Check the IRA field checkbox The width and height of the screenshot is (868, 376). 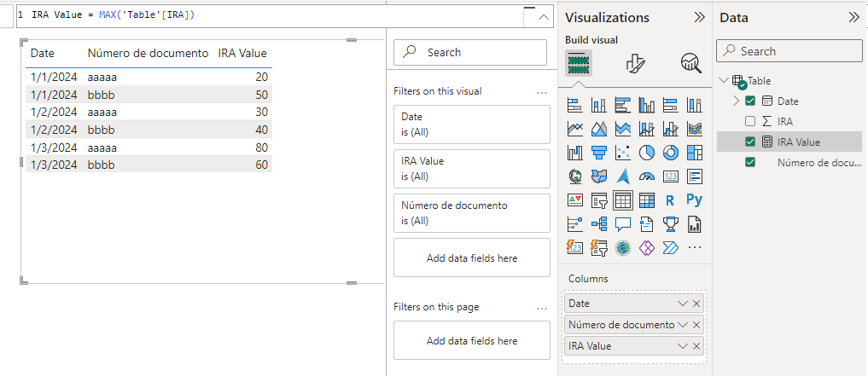click(750, 121)
